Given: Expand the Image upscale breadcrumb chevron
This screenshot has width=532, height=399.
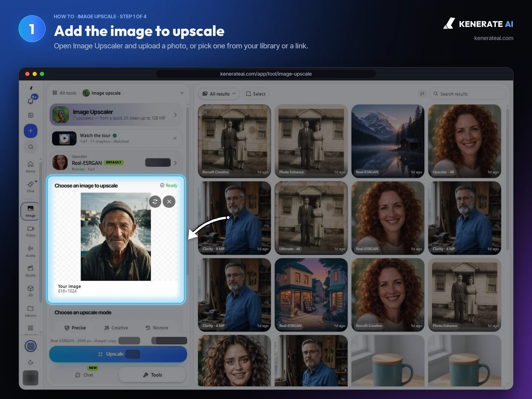Looking at the screenshot, I should coord(182,93).
